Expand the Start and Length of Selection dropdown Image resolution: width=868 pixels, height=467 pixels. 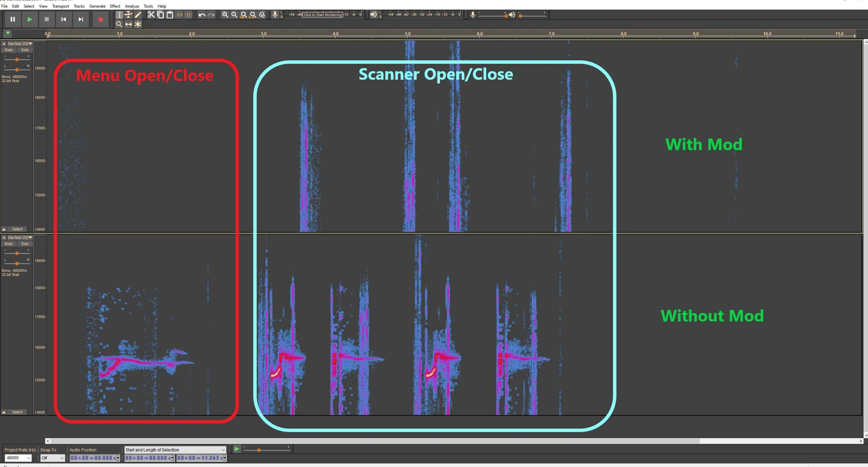tap(223, 450)
